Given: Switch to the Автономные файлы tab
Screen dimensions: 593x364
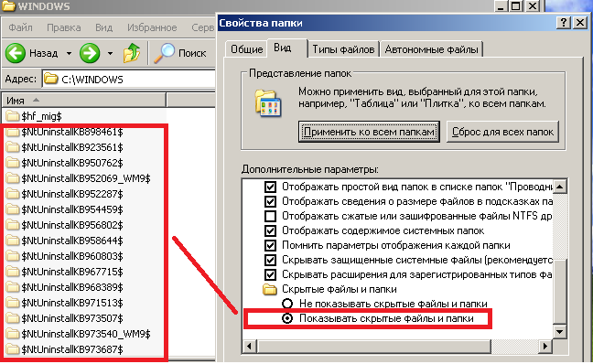Looking at the screenshot, I should [x=432, y=49].
